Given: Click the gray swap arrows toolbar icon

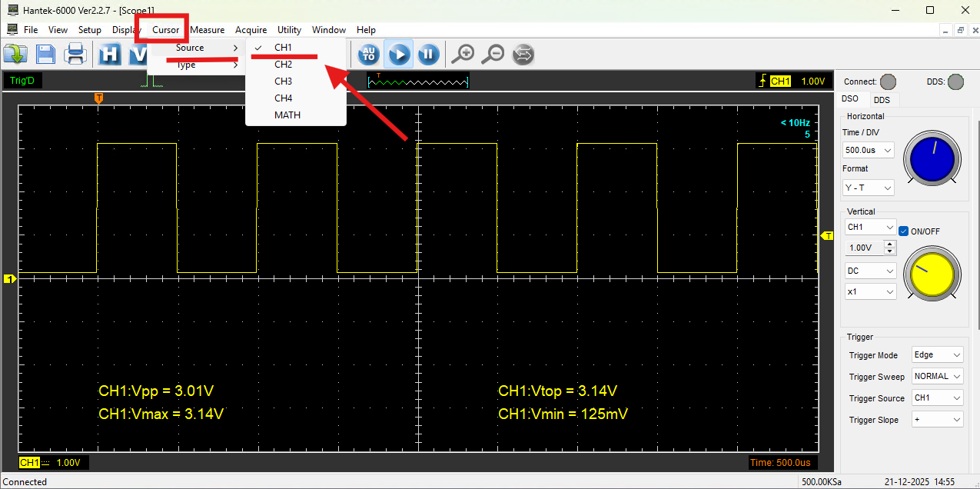Looking at the screenshot, I should pos(523,54).
